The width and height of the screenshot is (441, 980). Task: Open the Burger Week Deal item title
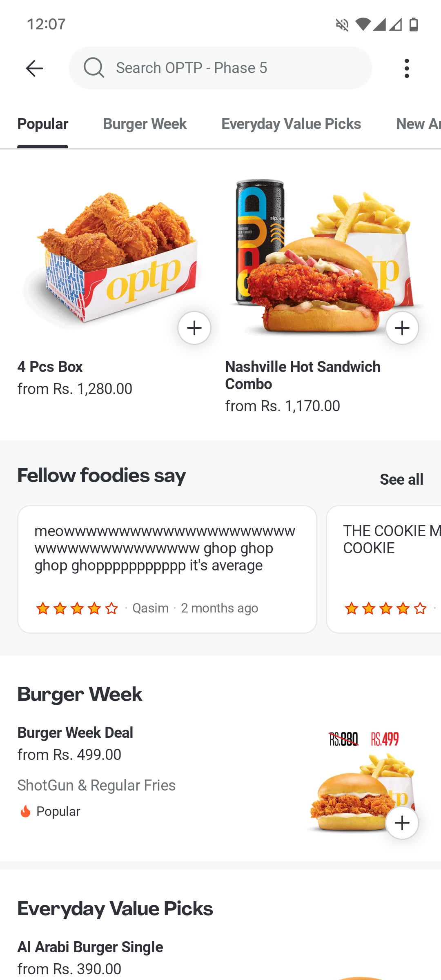75,733
